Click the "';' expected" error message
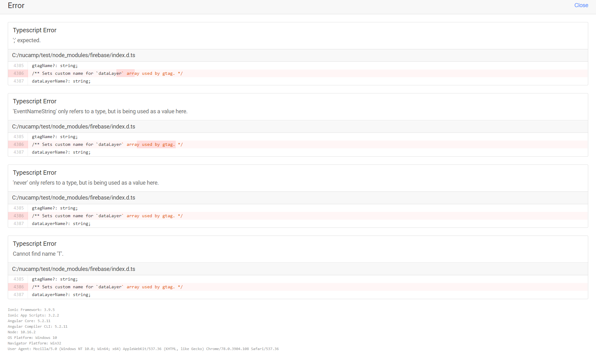 point(26,40)
